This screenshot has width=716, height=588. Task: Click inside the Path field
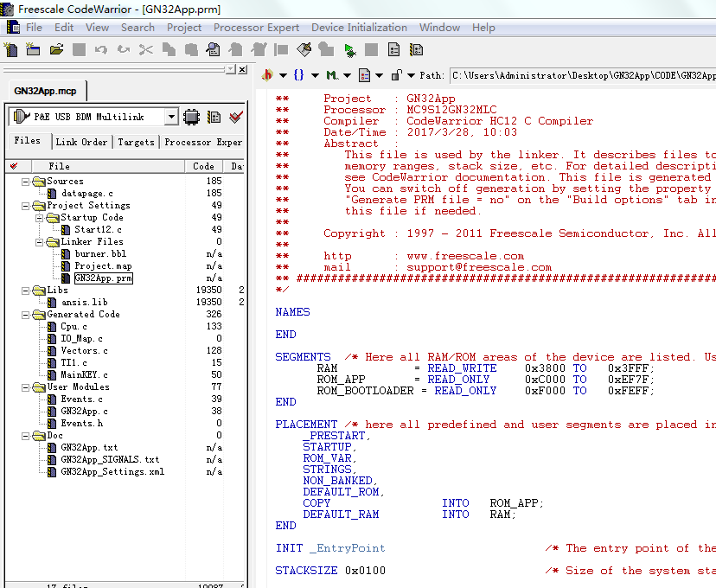(583, 75)
